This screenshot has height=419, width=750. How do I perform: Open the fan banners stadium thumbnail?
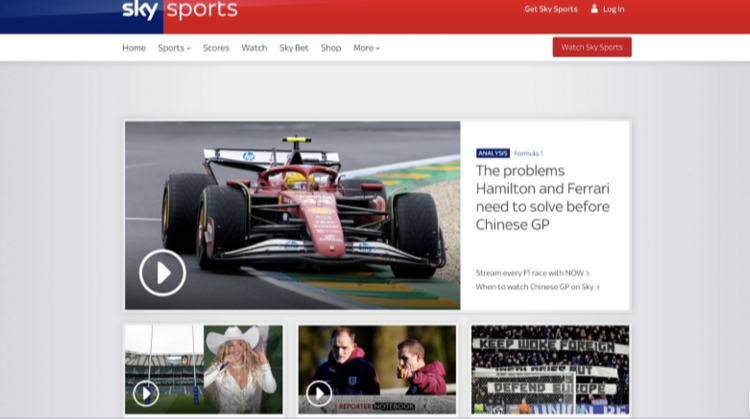click(550, 369)
